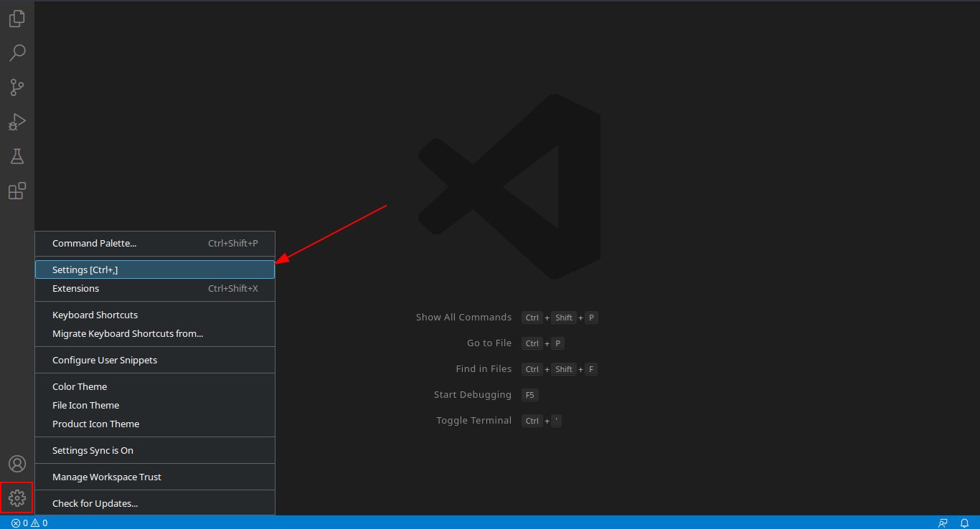The width and height of the screenshot is (980, 529).
Task: Click the F5 key hint
Action: point(530,395)
